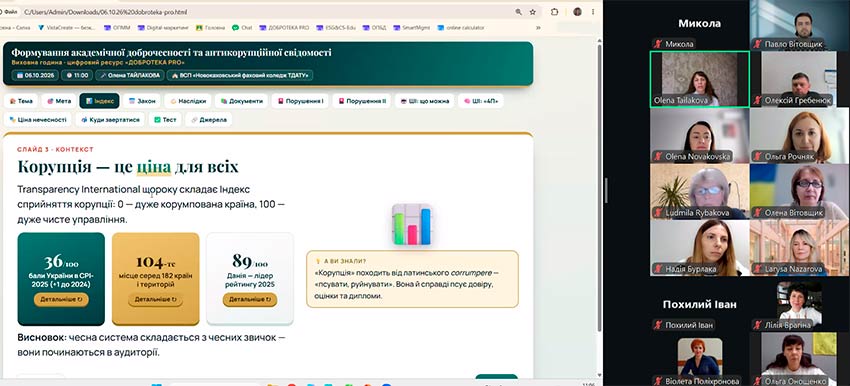Screen dimensions: 850x386
Task: Open the ДОБРОТЕКА PRO bookmark
Action: pyautogui.click(x=284, y=28)
